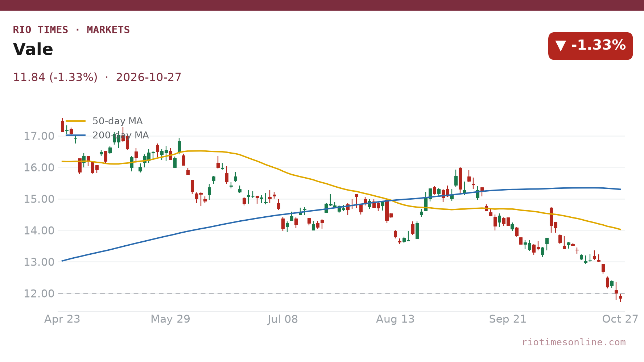Click the 16.00 y-axis label
The width and height of the screenshot is (644, 362).
pyautogui.click(x=39, y=168)
